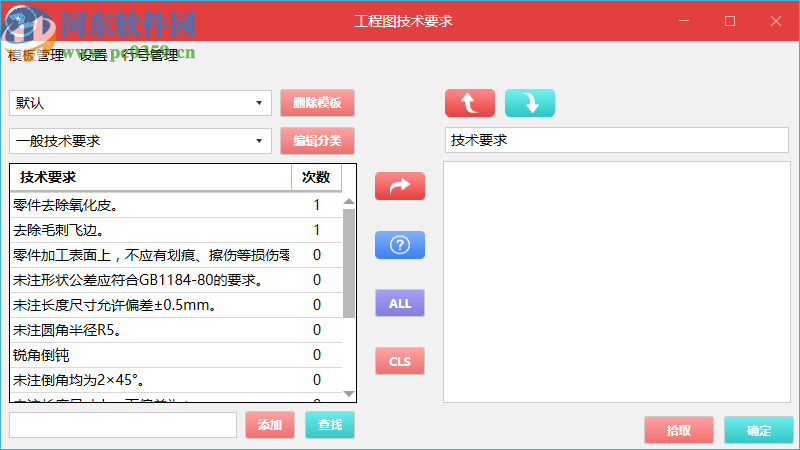Confirm with the 确定 button
Image resolution: width=800 pixels, height=450 pixels.
759,430
